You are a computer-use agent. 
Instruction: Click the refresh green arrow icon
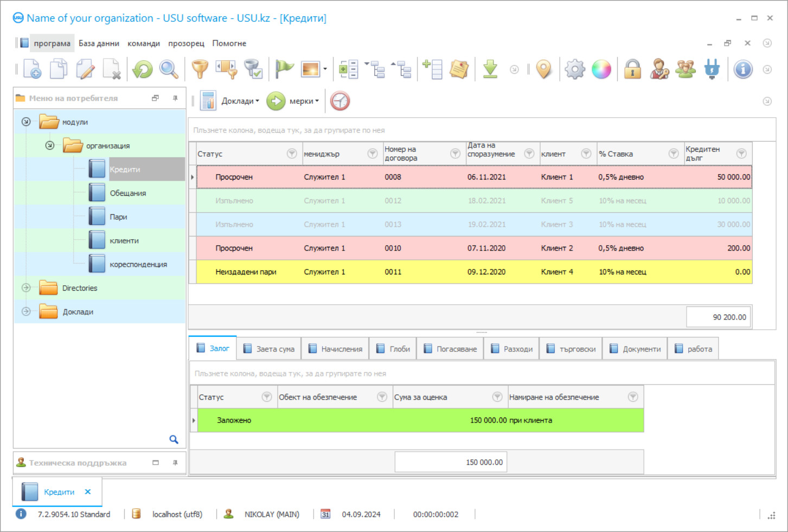click(x=143, y=69)
